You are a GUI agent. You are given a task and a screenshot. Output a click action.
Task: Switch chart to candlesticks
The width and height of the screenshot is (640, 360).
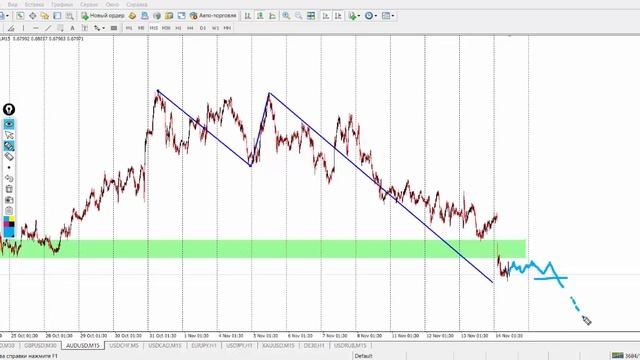coord(260,16)
